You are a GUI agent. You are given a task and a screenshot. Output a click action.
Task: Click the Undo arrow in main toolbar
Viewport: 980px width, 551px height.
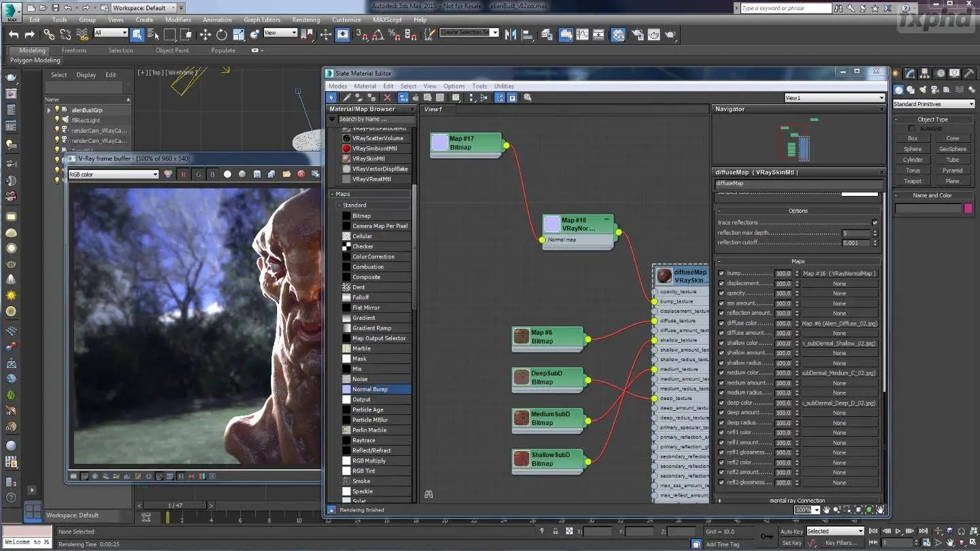[x=14, y=35]
